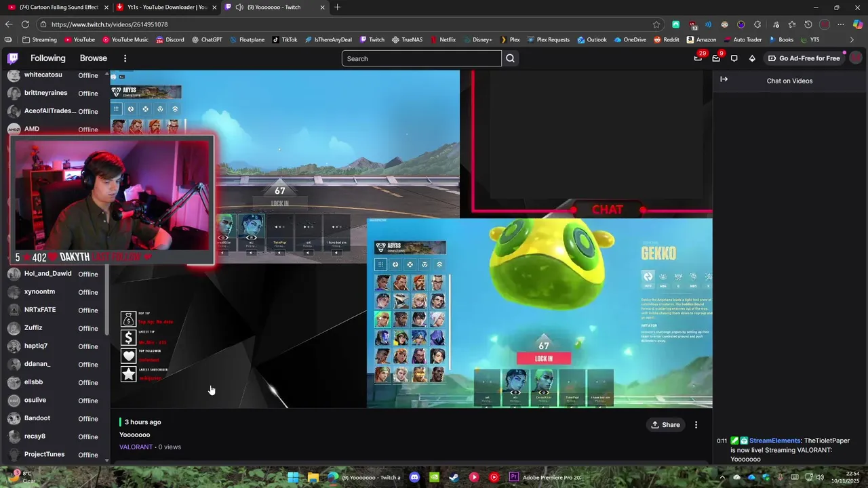Bookmark this page with star icon
The image size is (868, 488).
[x=656, y=24]
